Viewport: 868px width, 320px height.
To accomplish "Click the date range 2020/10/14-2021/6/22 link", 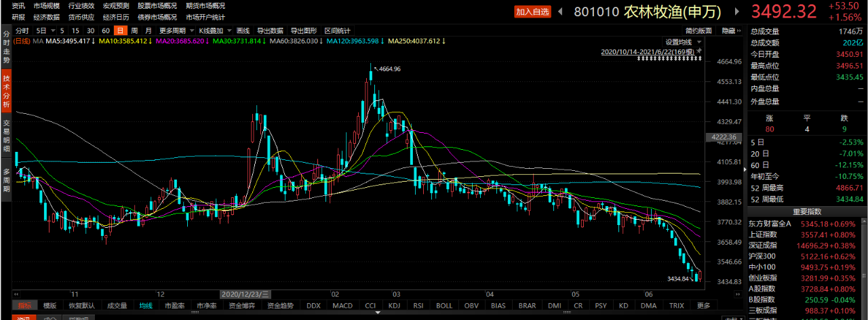I will pos(646,52).
